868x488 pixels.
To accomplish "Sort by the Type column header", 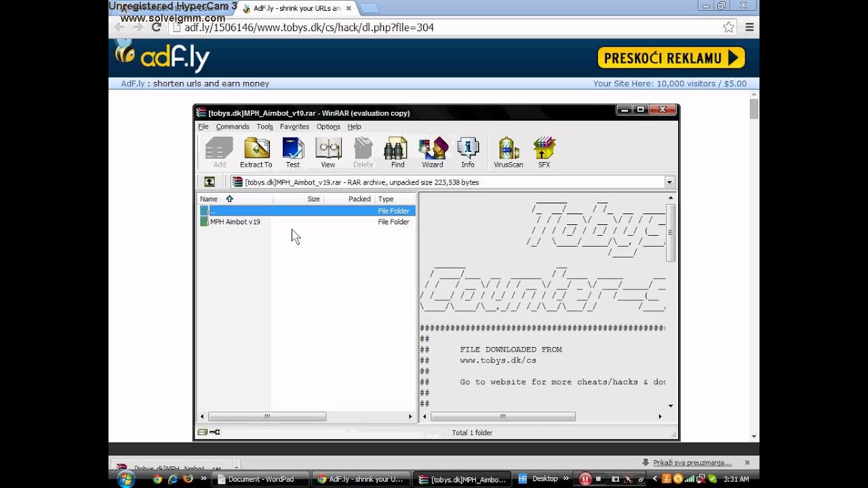I will pyautogui.click(x=395, y=199).
